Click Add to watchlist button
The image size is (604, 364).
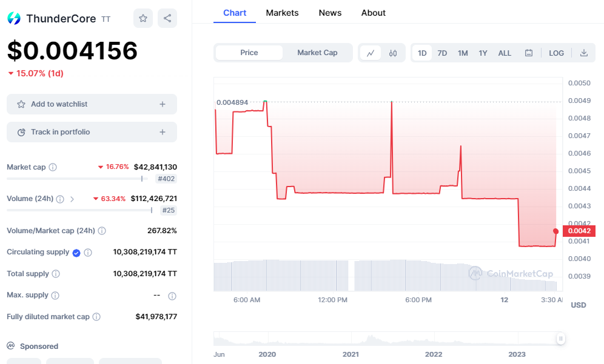[x=92, y=104]
